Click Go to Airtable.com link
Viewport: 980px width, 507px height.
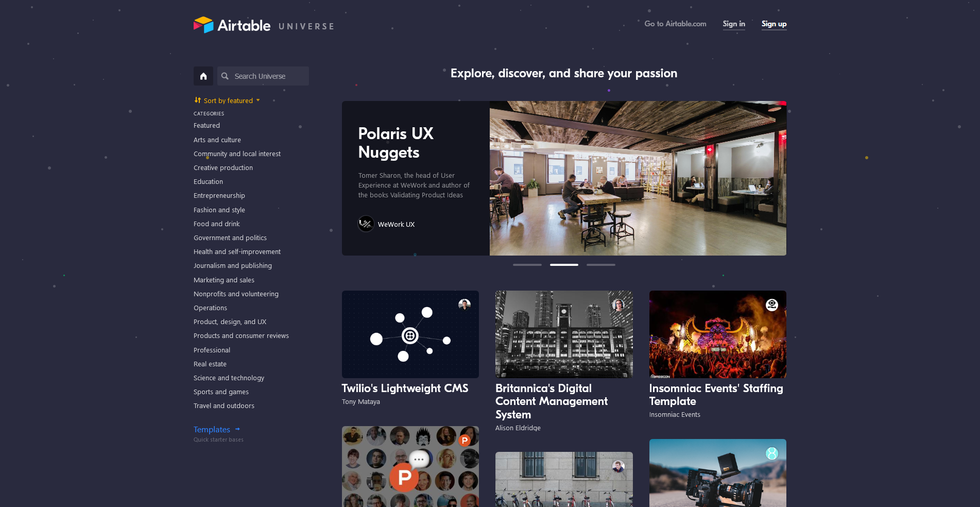tap(675, 24)
